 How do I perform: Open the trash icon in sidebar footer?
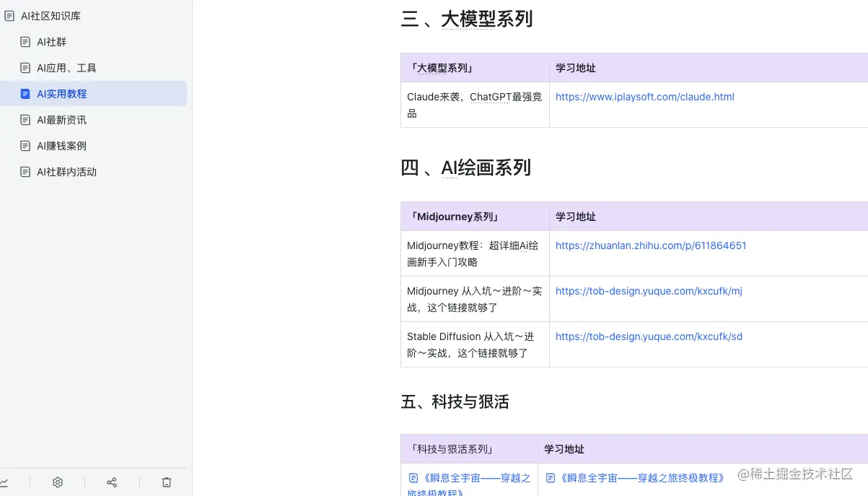(167, 482)
